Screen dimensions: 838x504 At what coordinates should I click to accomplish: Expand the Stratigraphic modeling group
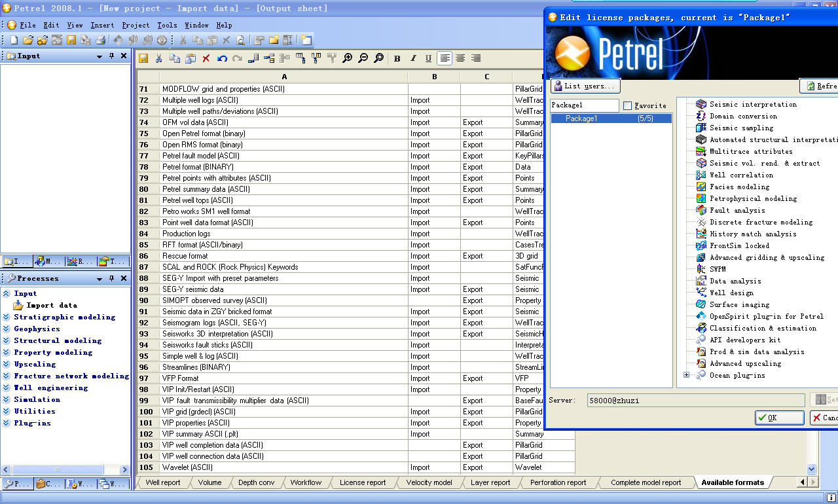click(7, 317)
